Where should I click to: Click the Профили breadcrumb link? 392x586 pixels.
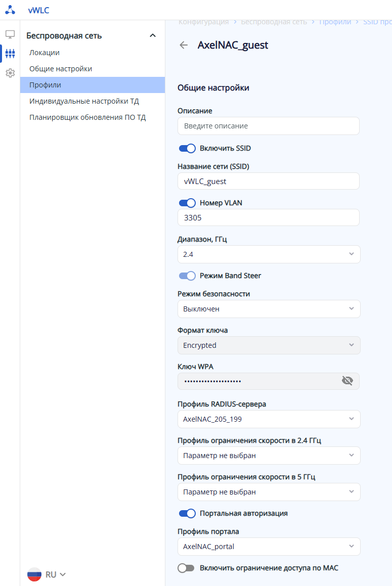[335, 22]
